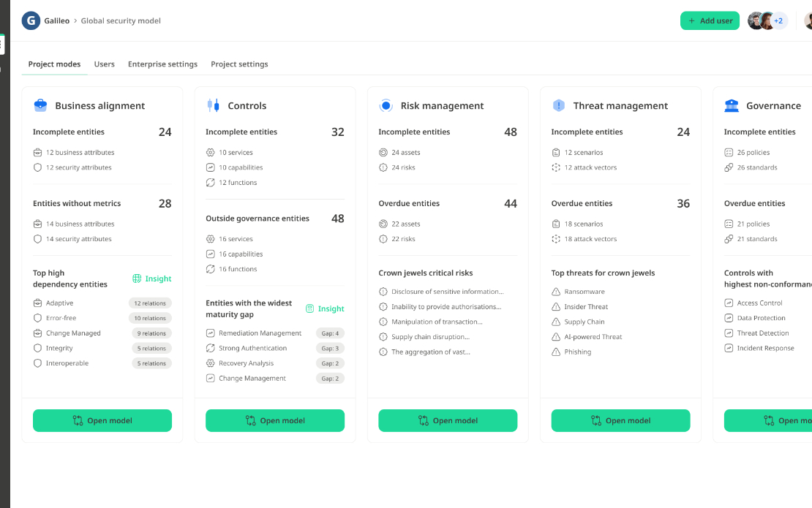
Task: Click the Galileo logo avatar
Action: coord(31,20)
